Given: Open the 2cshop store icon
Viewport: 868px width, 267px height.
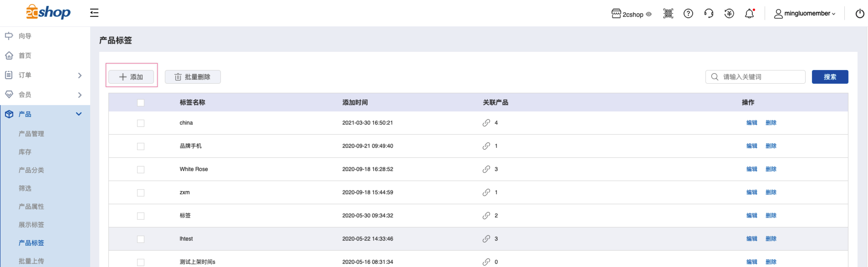Looking at the screenshot, I should (x=616, y=13).
